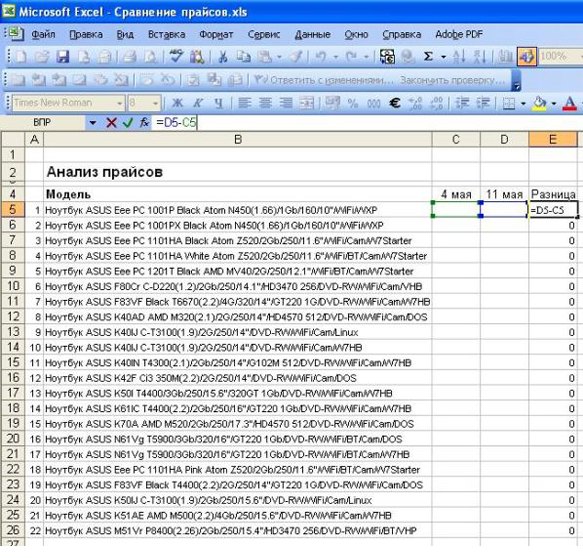Open the Chart Wizard icon
The image size is (583, 558).
pos(505,57)
